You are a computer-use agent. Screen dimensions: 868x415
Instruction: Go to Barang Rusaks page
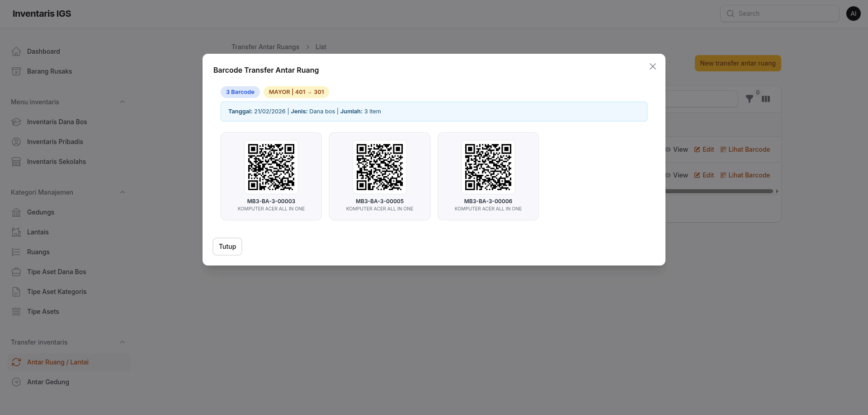pos(69,71)
